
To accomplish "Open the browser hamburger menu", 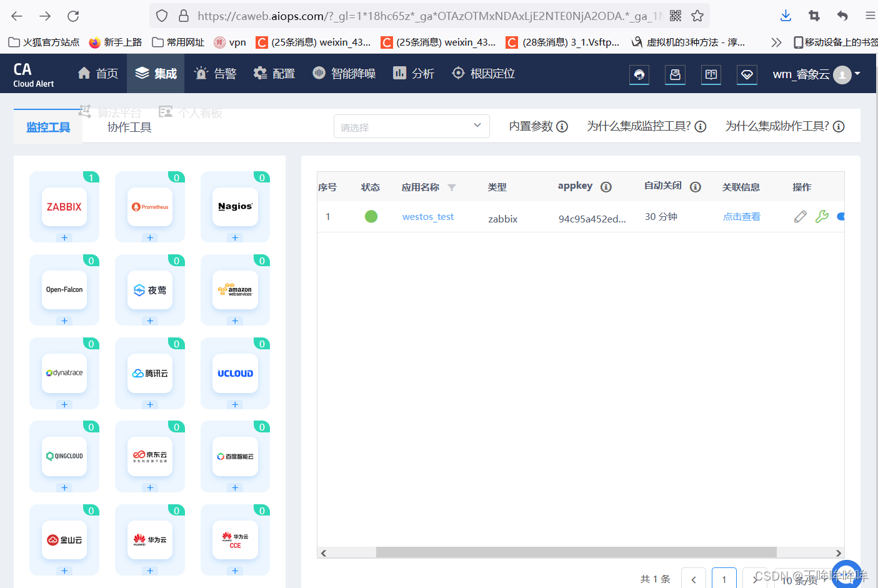I will 870,16.
